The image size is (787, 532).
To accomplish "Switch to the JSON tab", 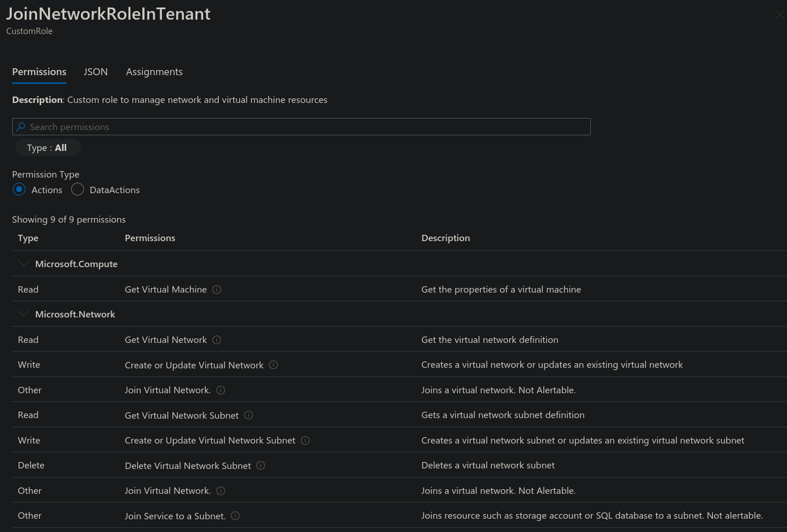I will (x=95, y=72).
